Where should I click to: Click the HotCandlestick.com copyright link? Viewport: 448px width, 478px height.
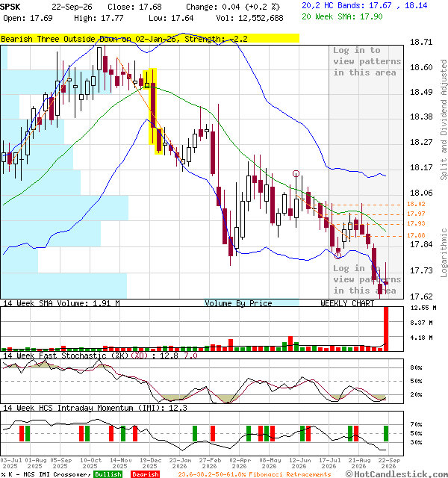point(396,474)
